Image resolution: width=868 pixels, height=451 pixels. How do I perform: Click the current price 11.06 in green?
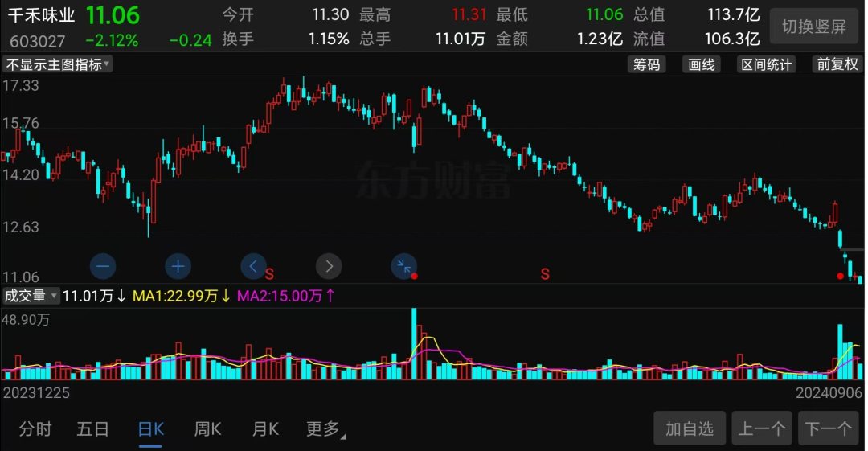113,15
